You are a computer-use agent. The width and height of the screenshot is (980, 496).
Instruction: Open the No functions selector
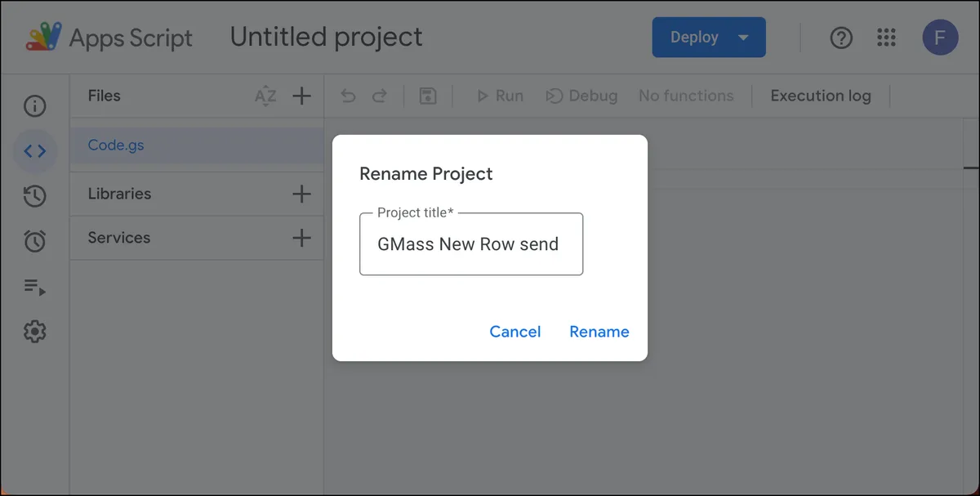(x=686, y=96)
